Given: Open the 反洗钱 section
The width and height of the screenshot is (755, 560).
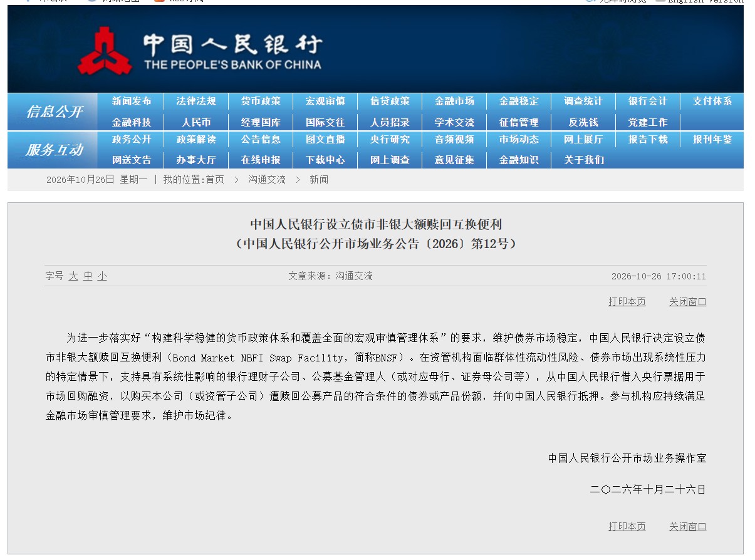Looking at the screenshot, I should click(583, 122).
